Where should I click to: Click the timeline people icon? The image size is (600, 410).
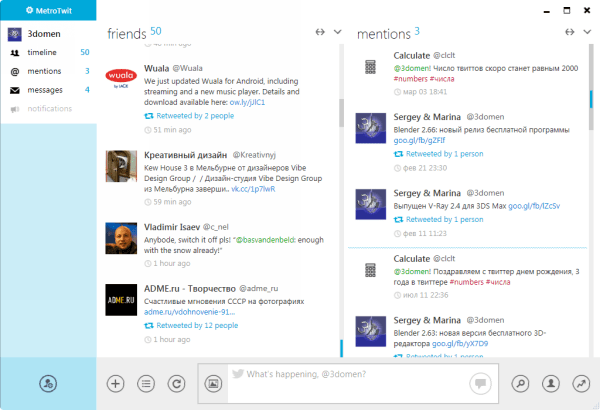[x=15, y=53]
